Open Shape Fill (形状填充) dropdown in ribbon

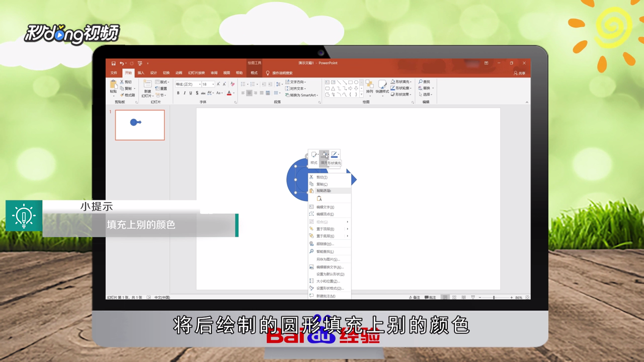click(401, 81)
